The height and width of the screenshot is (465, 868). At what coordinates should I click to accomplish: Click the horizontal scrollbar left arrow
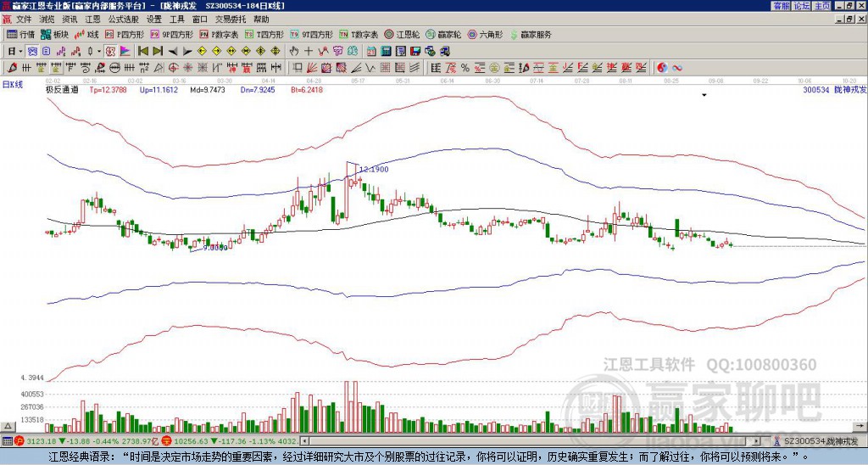pyautogui.click(x=304, y=441)
